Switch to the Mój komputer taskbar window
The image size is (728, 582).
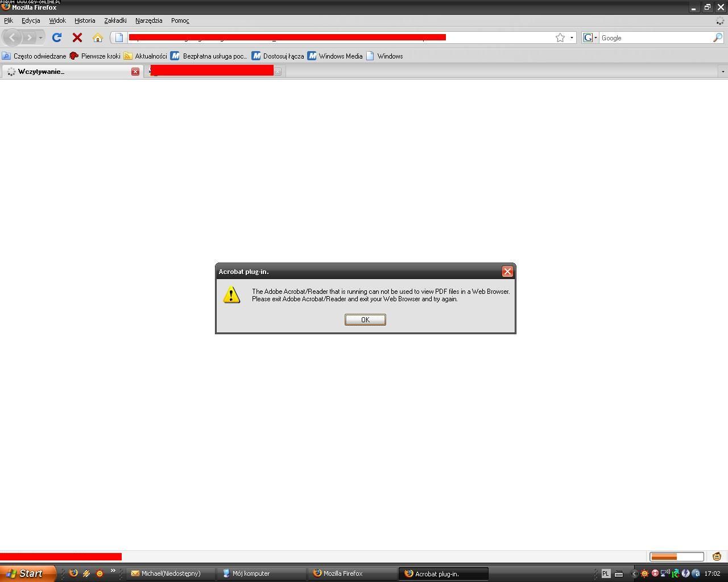261,573
